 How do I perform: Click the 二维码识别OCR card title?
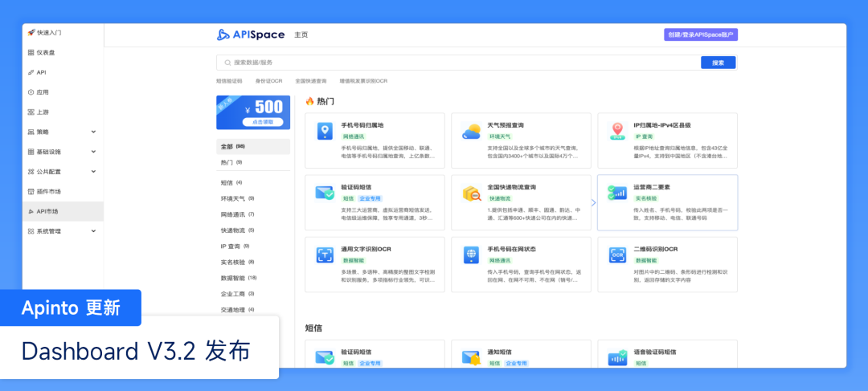tap(656, 250)
